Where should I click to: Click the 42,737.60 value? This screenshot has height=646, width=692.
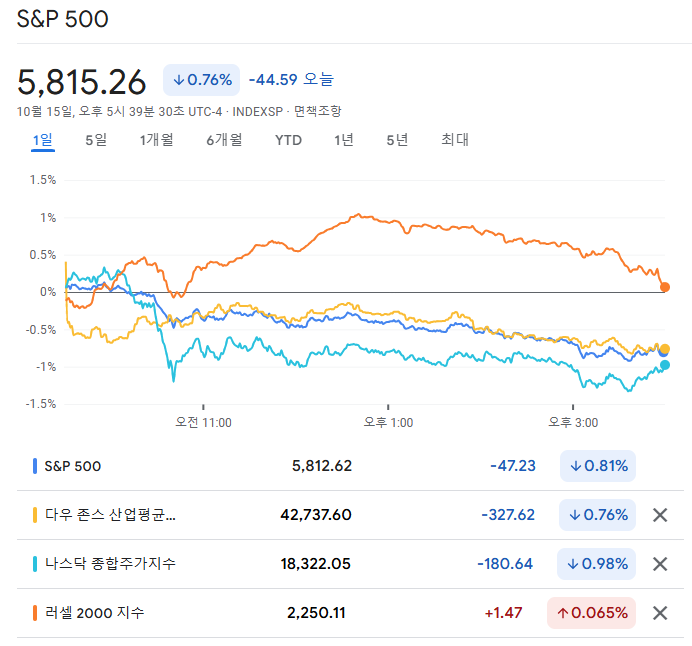316,515
